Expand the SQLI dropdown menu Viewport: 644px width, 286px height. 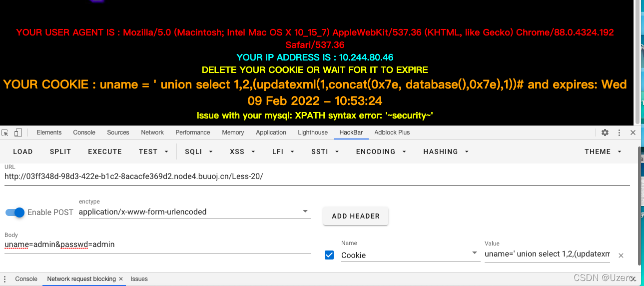click(x=199, y=151)
